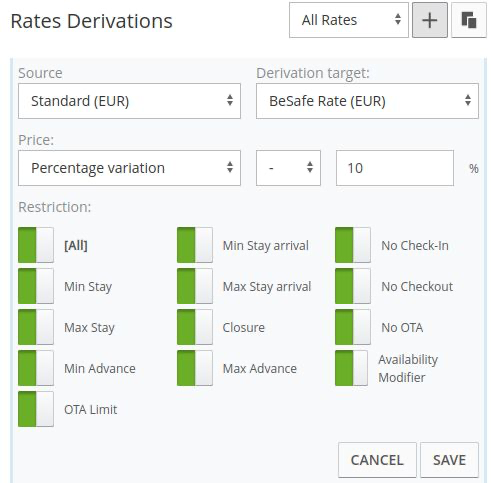Toggle the Min Stay switch
491x483 pixels.
[36, 286]
